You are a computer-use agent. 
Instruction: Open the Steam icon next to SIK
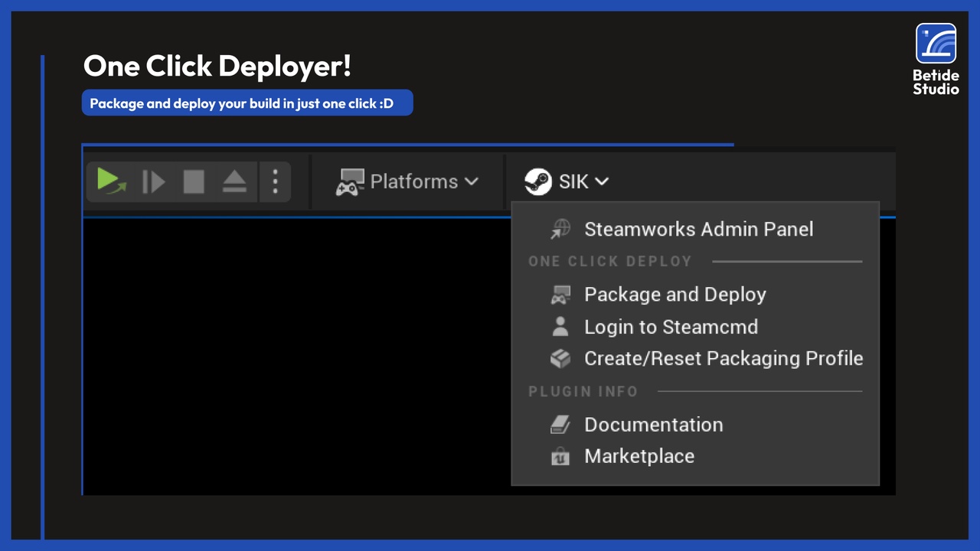coord(539,181)
